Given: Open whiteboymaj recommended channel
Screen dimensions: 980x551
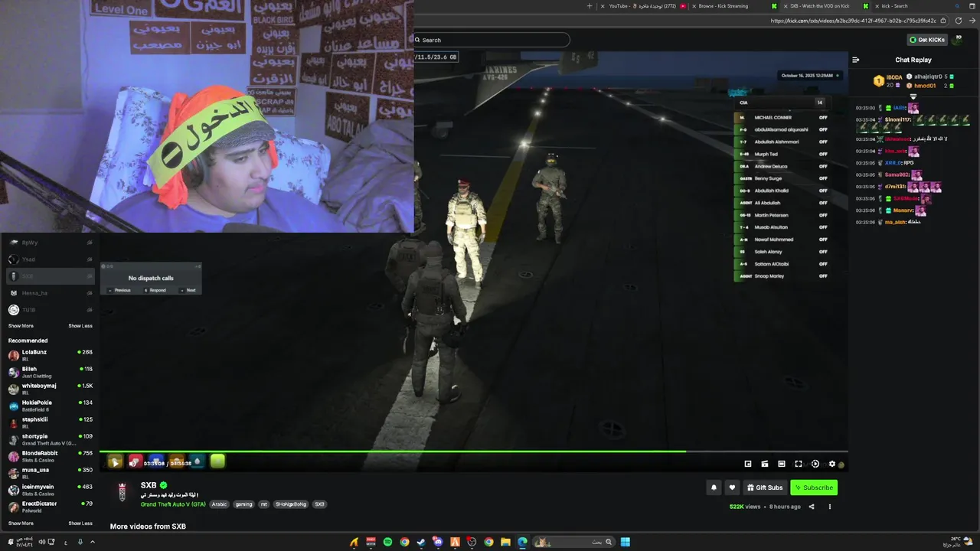Looking at the screenshot, I should pos(50,389).
